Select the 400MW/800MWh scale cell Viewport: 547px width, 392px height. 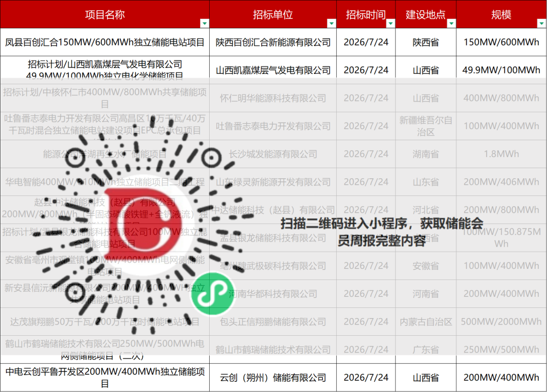(x=501, y=98)
